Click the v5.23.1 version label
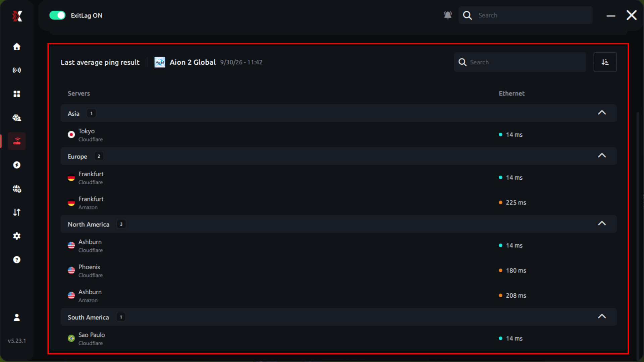The height and width of the screenshot is (362, 644). tap(17, 341)
